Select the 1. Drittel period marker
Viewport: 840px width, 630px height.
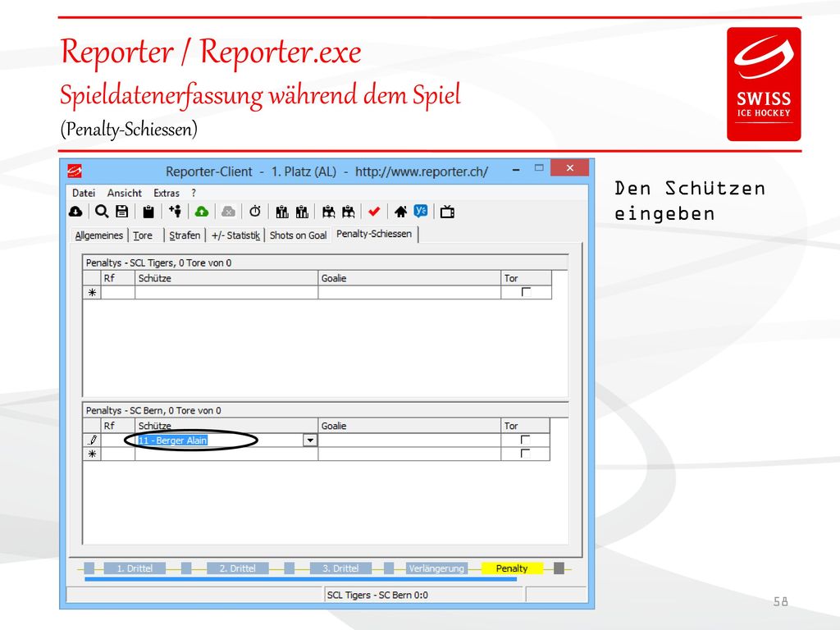pos(135,568)
